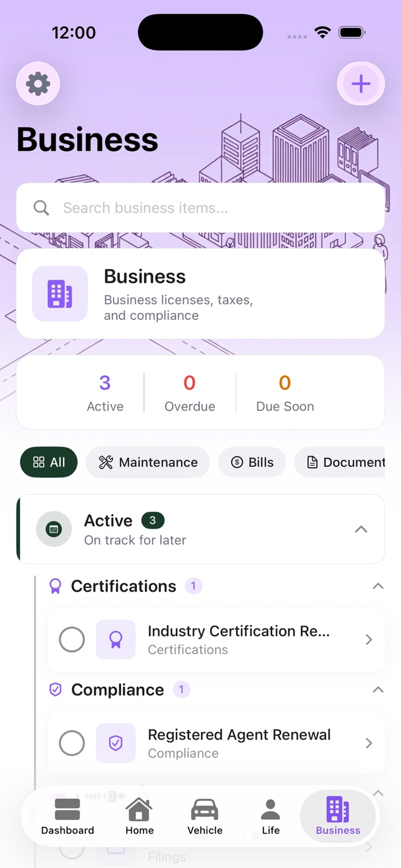The image size is (401, 868).
Task: Tap the purple building icon in Business card
Action: click(x=60, y=294)
